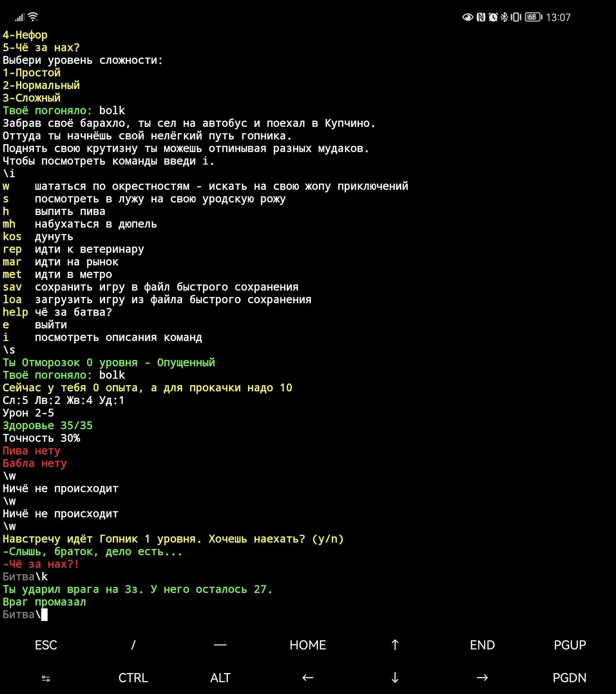Tap the 13:07 clock in status bar
Screen dimensions: 616x694
558,17
